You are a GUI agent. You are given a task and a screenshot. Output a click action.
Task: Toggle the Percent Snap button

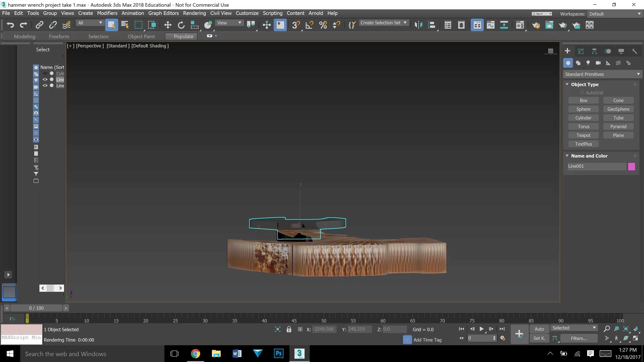pos(323,25)
